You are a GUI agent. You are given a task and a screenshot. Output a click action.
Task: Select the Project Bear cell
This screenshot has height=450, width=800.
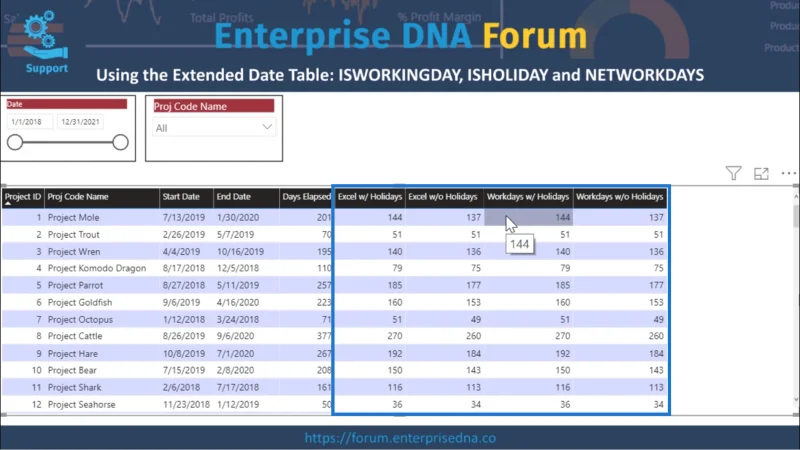72,370
